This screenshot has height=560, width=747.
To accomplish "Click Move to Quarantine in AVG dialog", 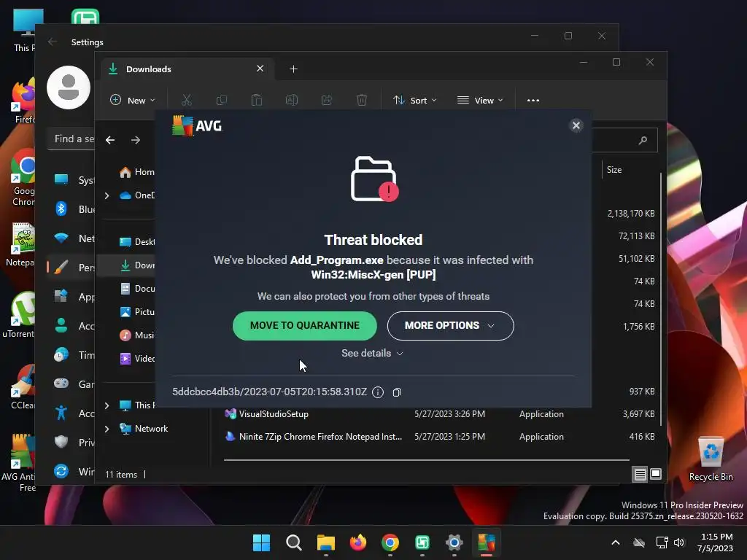I will pos(304,326).
